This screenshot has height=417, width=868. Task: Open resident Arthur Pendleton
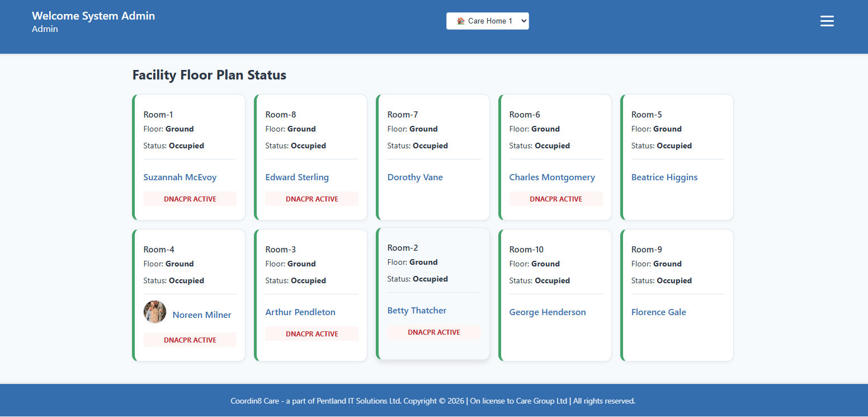coord(300,312)
